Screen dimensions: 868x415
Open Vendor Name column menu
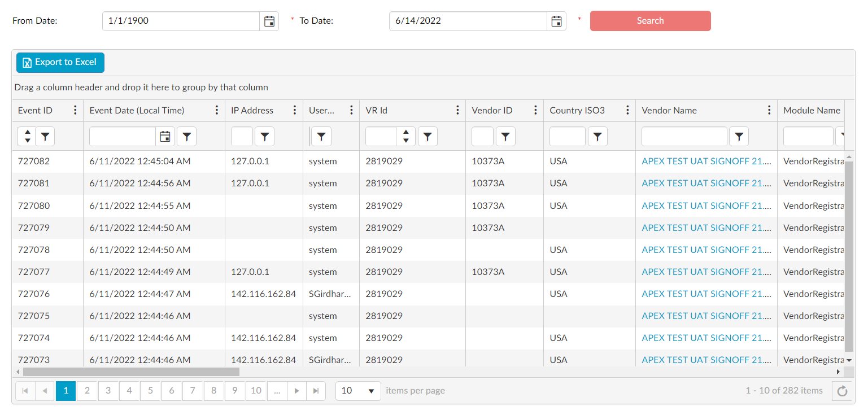tap(769, 110)
